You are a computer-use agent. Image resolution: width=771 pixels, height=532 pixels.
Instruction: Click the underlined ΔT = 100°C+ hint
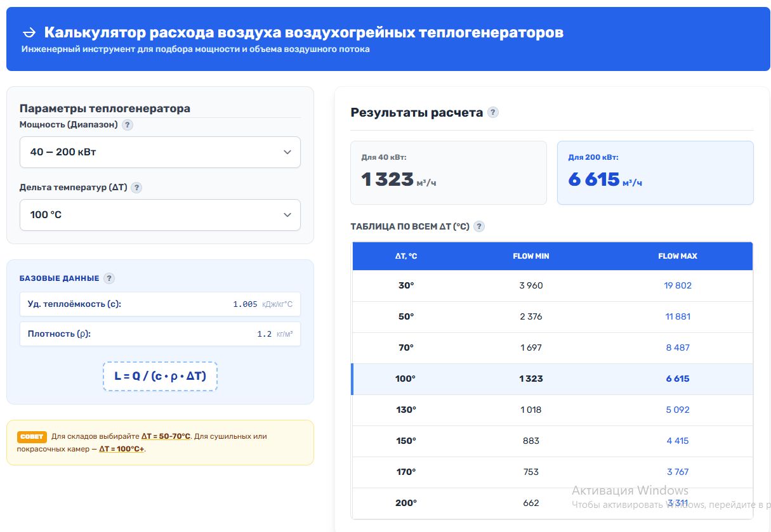pyautogui.click(x=122, y=449)
